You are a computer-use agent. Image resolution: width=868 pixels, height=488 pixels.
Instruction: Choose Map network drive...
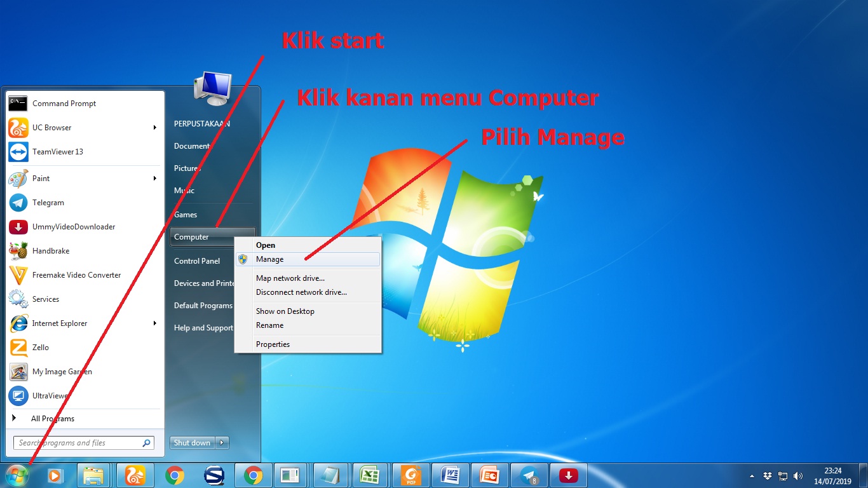(x=308, y=278)
